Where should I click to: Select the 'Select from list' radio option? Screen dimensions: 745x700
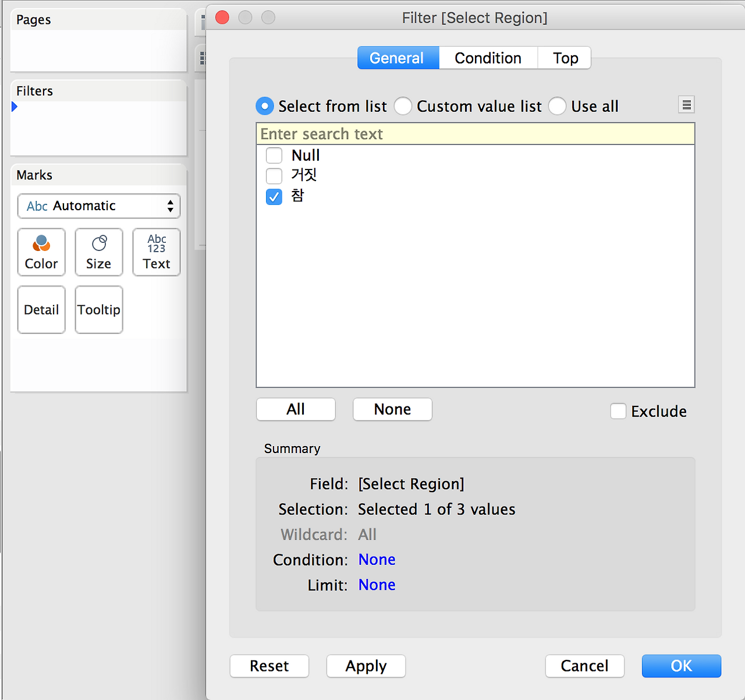[x=265, y=106]
